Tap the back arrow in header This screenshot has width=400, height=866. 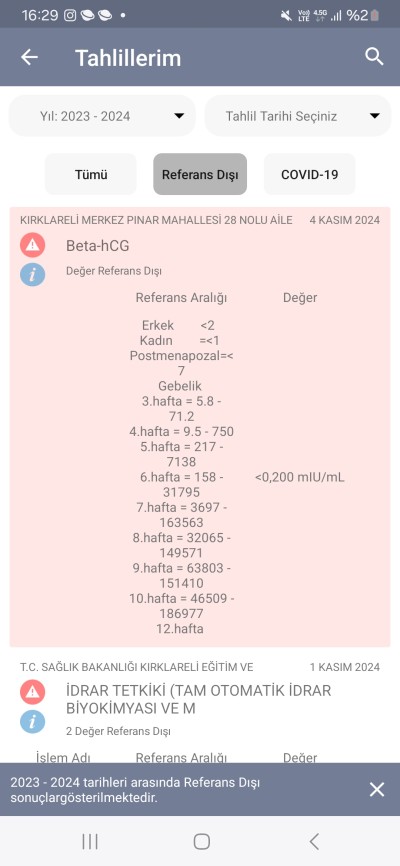click(x=29, y=57)
